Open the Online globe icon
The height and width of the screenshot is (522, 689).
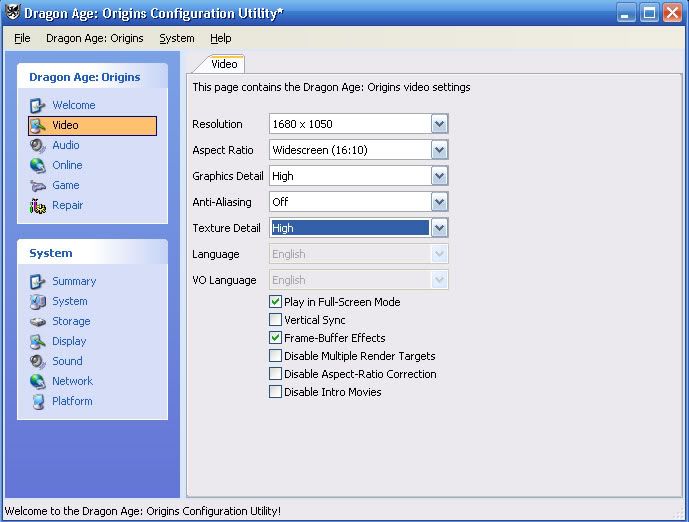point(38,165)
